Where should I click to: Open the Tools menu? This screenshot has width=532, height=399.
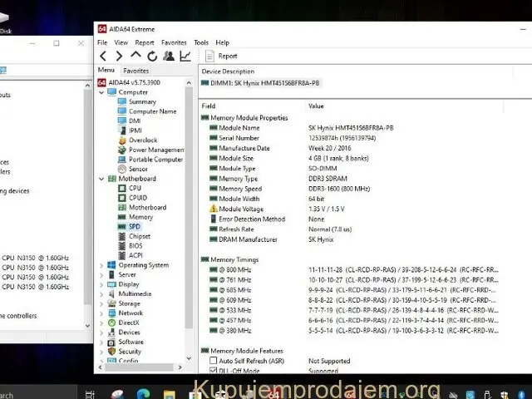click(x=201, y=42)
